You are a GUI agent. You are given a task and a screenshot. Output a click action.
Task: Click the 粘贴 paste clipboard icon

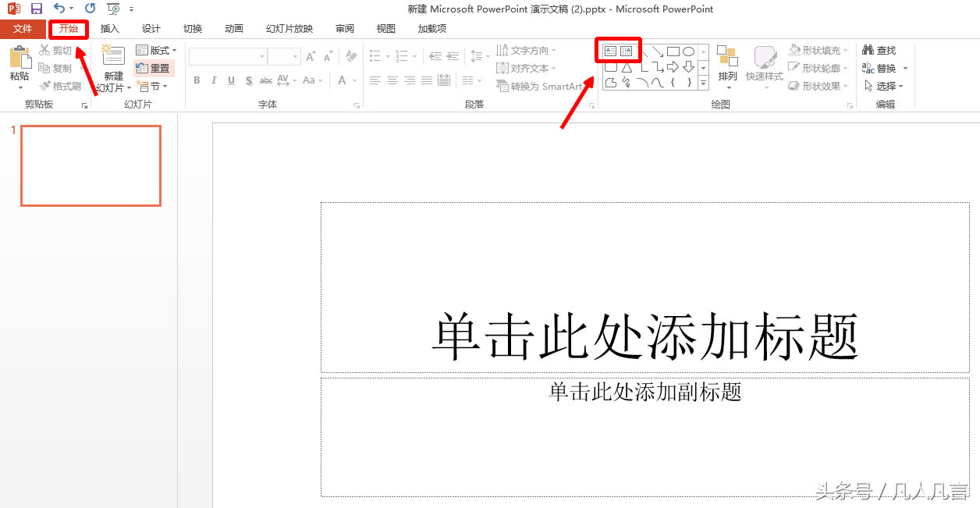(x=20, y=58)
